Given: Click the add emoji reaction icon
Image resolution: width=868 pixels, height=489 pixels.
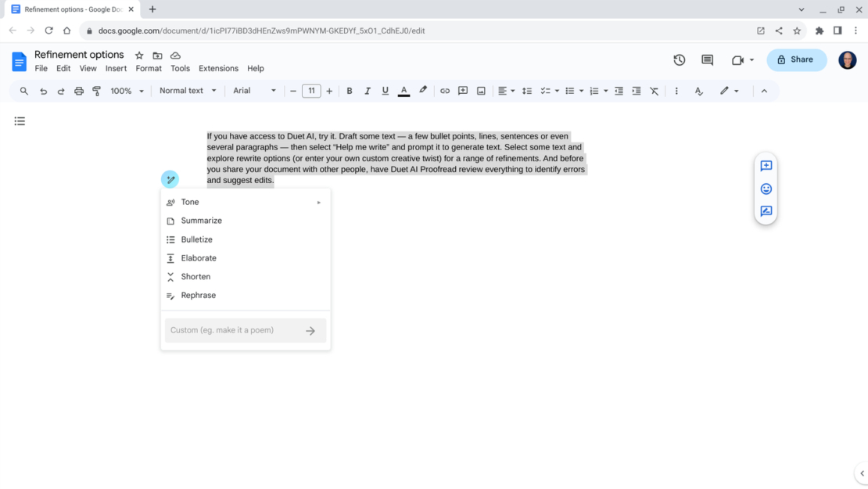Looking at the screenshot, I should click(766, 189).
